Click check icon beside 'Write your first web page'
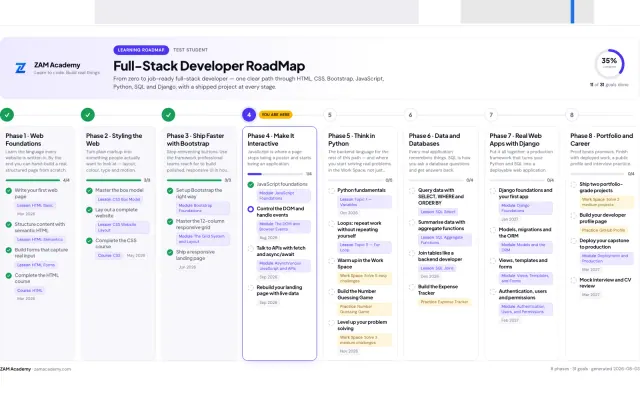Viewport: 640px width, 400px height. click(9, 191)
